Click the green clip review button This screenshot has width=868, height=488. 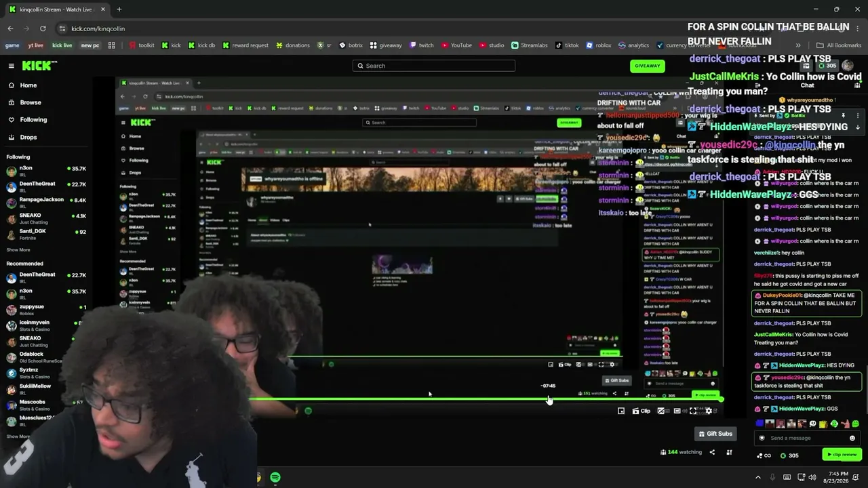841,455
